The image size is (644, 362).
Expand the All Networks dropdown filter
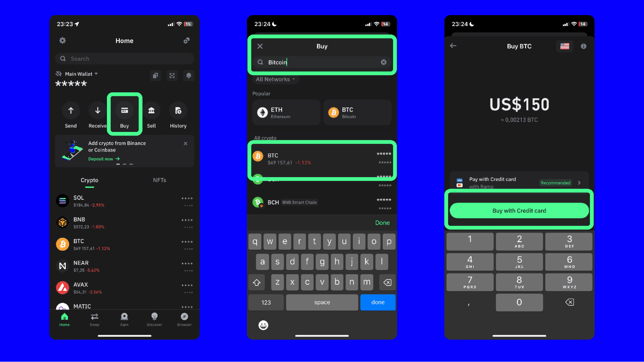coord(275,79)
